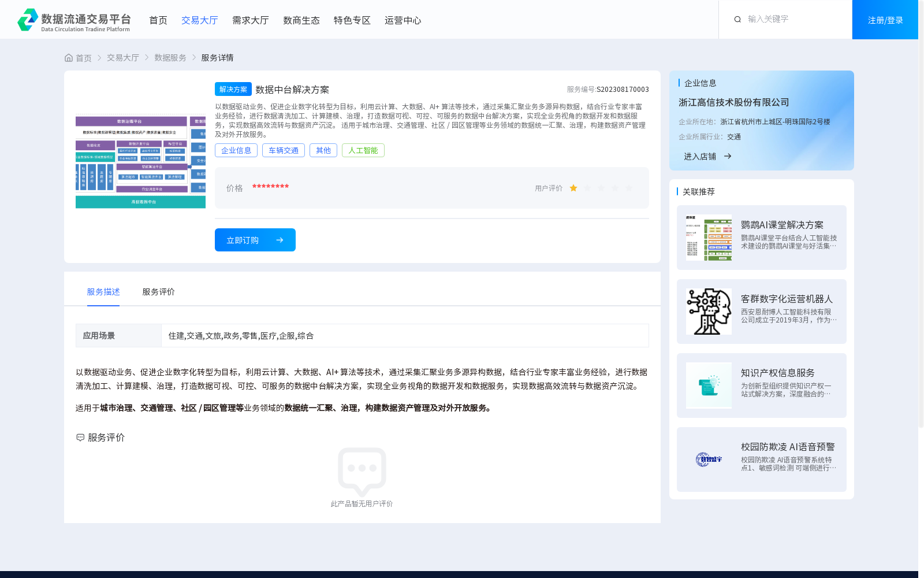Viewport: 924px width, 578px height.
Task: Open the product architecture diagram image
Action: 140,162
